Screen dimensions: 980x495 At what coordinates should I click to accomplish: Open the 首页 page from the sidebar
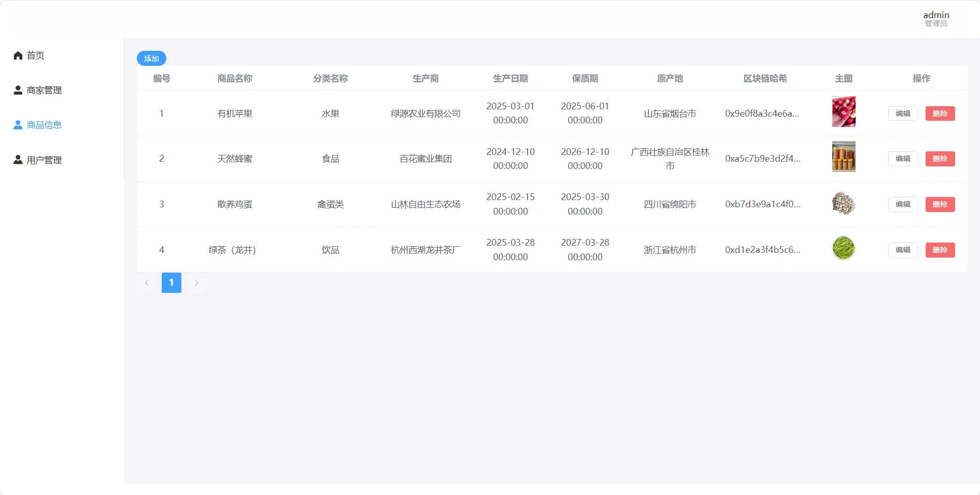pyautogui.click(x=35, y=55)
